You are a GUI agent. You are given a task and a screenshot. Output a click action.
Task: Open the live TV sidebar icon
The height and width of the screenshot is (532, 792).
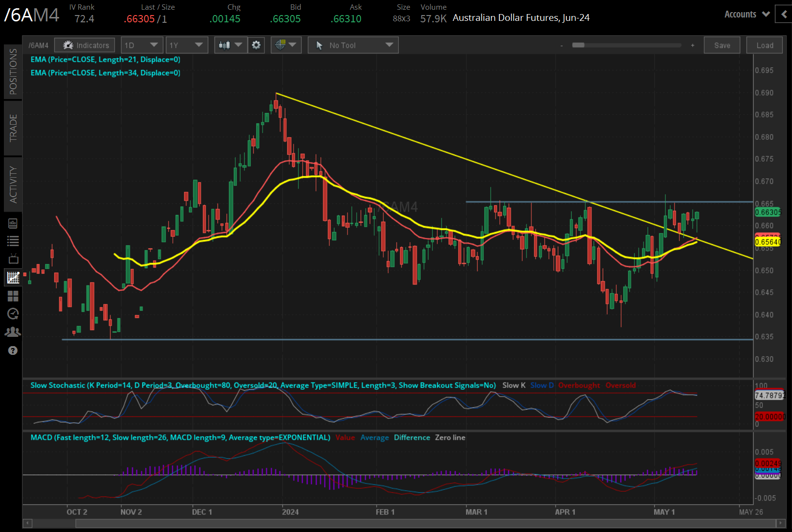tap(13, 259)
